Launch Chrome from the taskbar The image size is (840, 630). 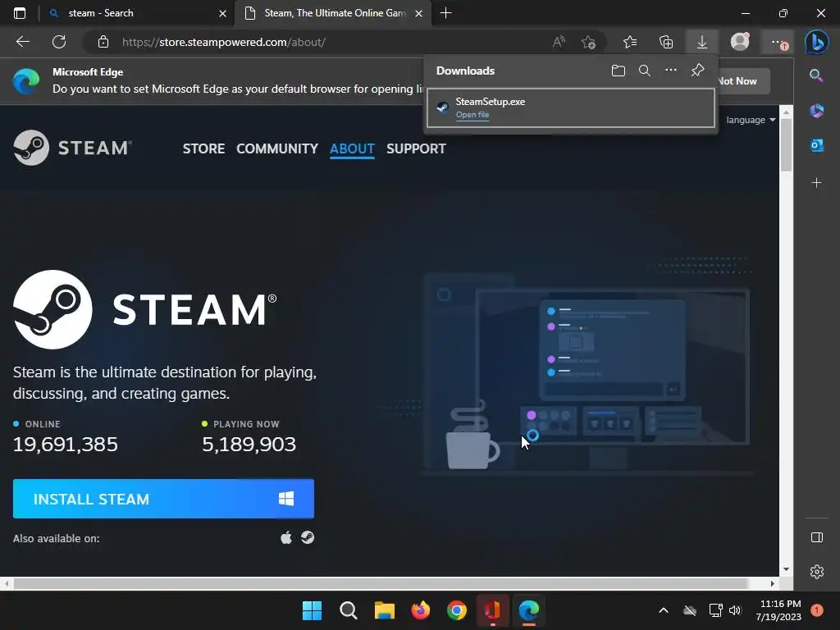tap(457, 610)
